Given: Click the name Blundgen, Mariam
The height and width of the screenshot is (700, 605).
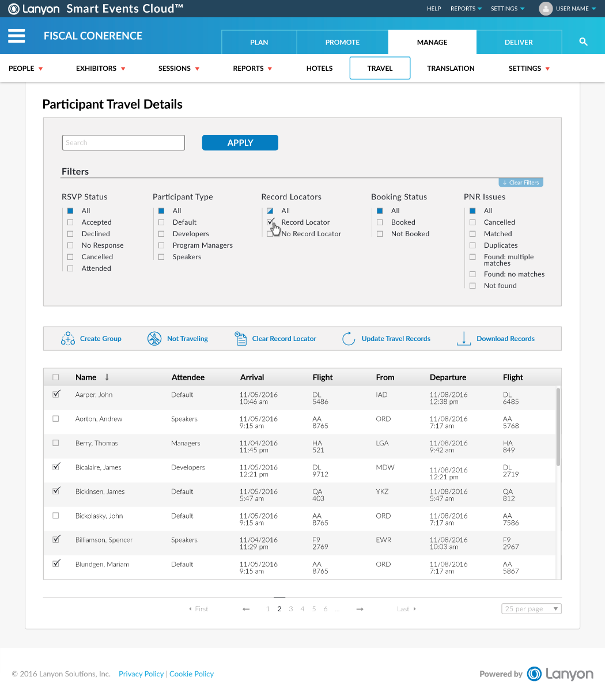Looking at the screenshot, I should click(x=102, y=564).
